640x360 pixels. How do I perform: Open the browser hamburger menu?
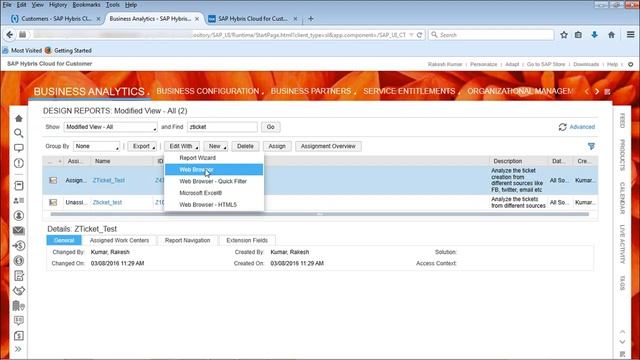click(630, 35)
